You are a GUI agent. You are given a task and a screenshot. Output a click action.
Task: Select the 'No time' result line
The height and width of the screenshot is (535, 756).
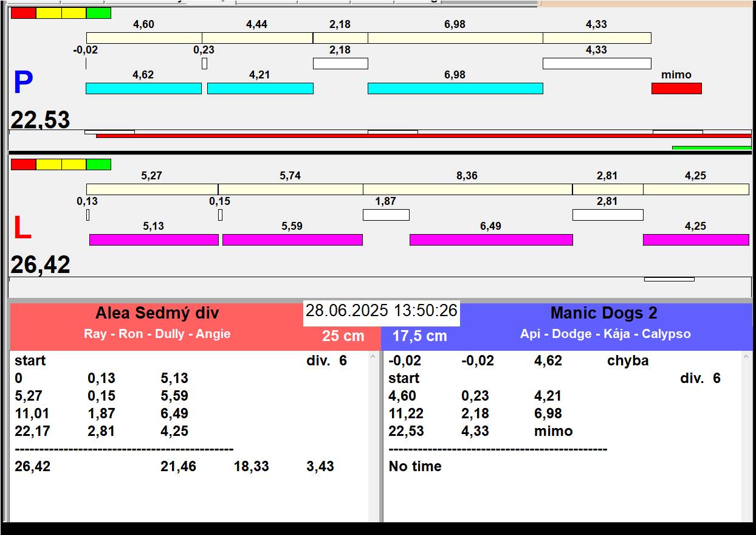tap(415, 466)
